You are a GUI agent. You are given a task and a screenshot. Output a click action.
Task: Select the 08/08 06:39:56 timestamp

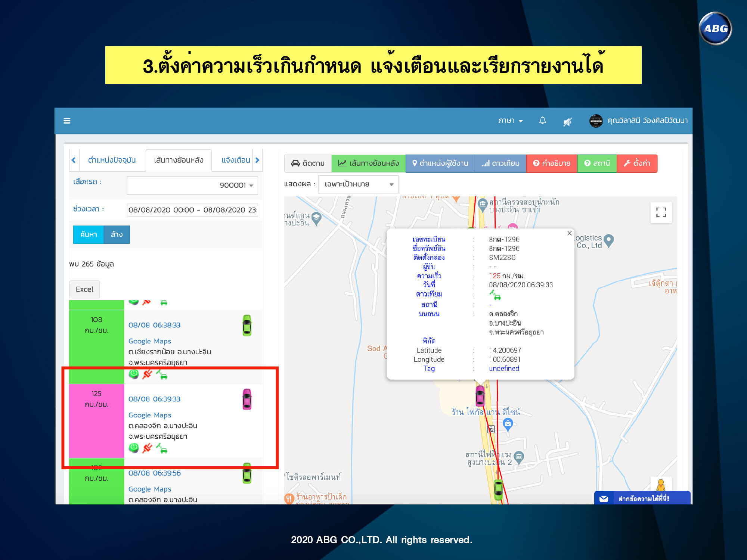point(154,473)
